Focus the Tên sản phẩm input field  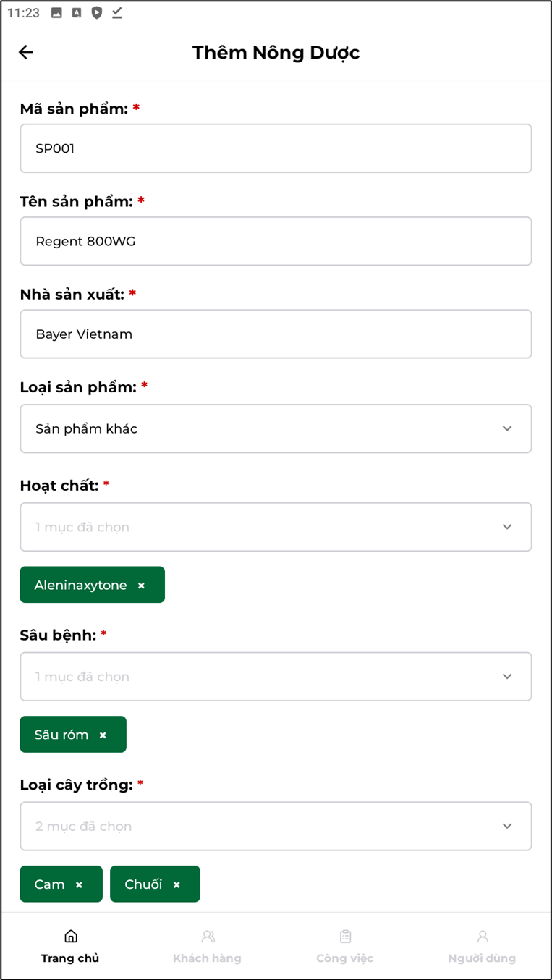coord(276,241)
